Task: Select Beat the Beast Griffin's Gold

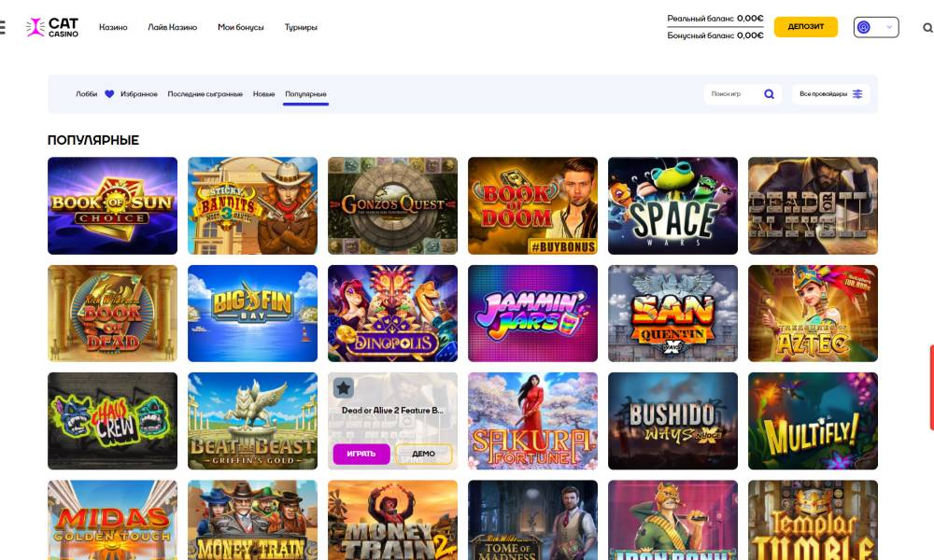Action: (x=252, y=421)
